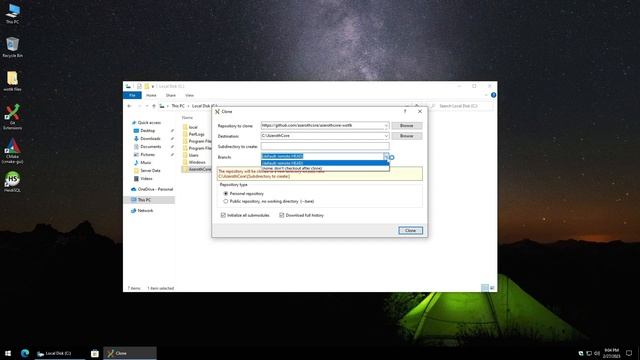640x360 pixels.
Task: Switch to details view button
Action: click(x=485, y=288)
